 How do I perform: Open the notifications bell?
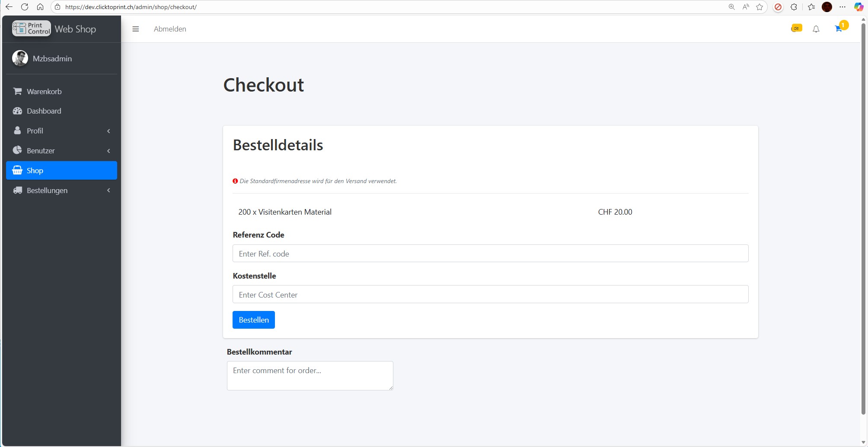click(x=816, y=29)
